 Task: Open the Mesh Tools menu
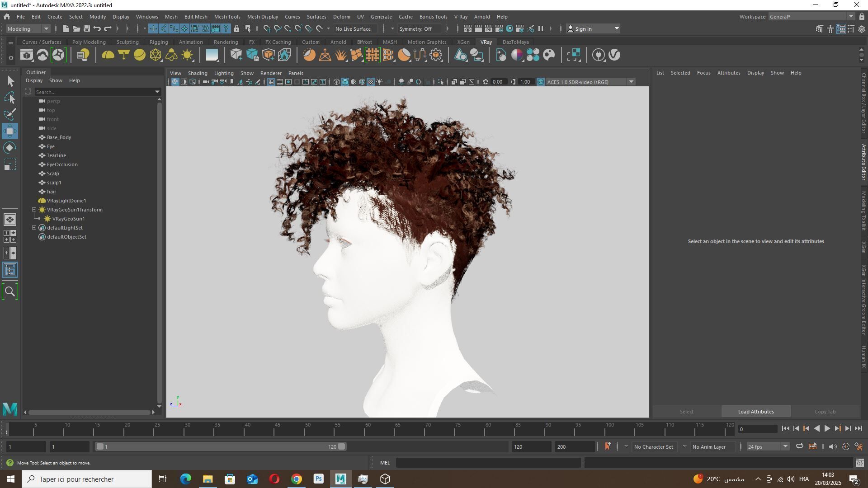(x=227, y=17)
